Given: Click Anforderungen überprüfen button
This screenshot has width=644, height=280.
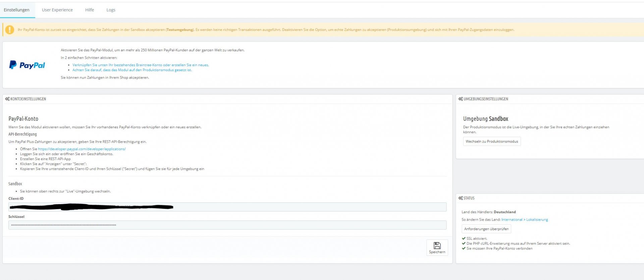Looking at the screenshot, I should [x=486, y=229].
